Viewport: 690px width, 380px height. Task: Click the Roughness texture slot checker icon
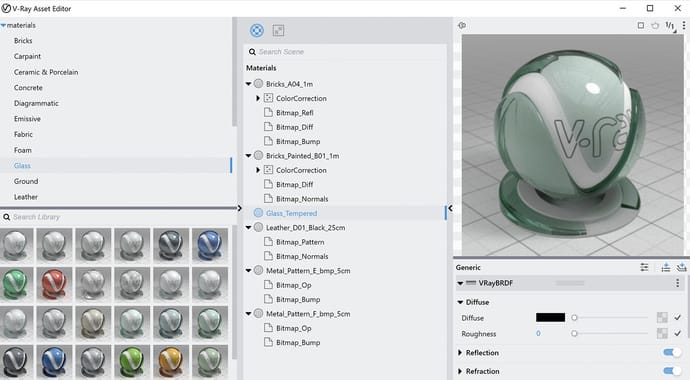pos(662,333)
